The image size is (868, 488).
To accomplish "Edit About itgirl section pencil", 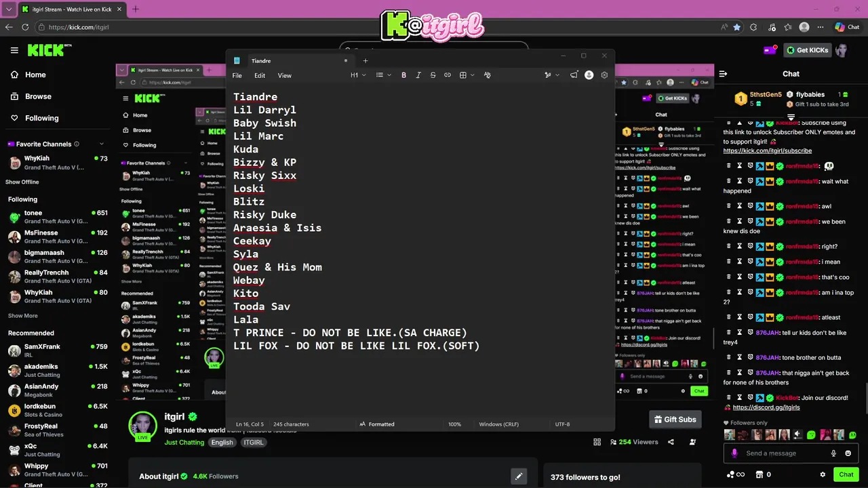I will click(519, 476).
